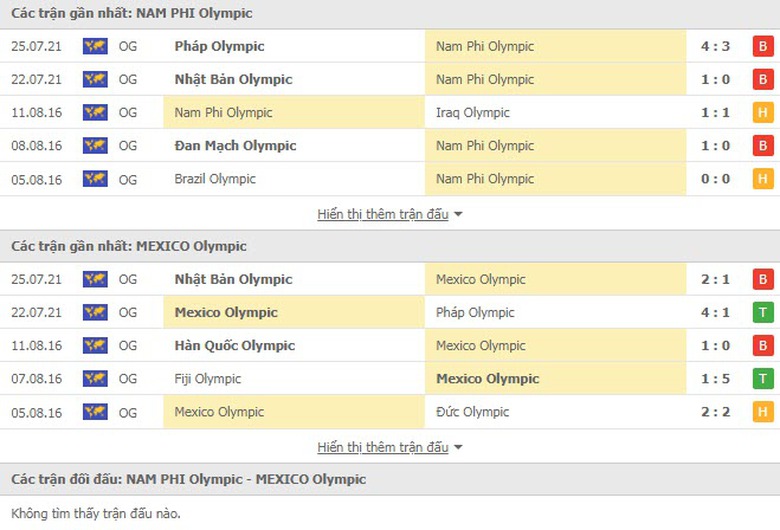Click the green T badge for the 1:5 Fiji result
This screenshot has width=780, height=530.
point(763,379)
